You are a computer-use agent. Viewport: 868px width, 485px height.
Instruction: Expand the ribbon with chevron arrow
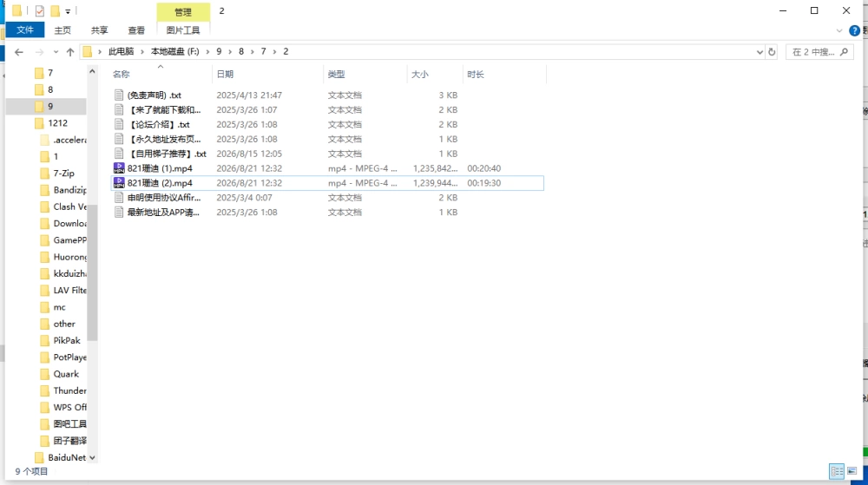coord(839,30)
